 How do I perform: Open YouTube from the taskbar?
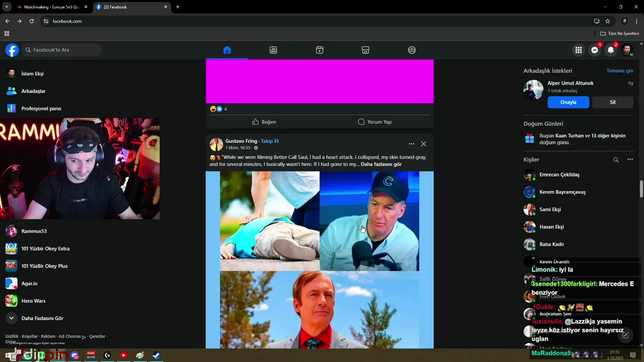124,355
